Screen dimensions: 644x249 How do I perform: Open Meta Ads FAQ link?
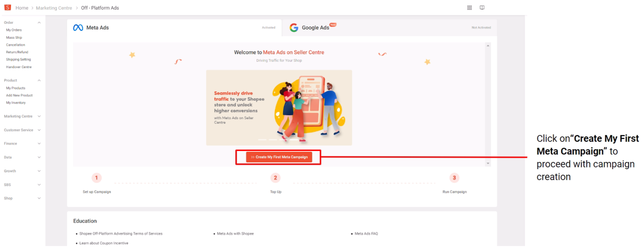tap(366, 234)
